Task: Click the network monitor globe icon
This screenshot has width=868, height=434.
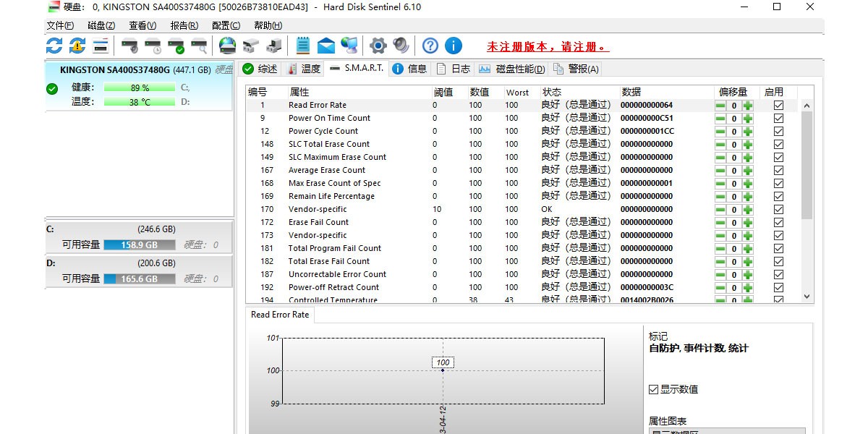Action: coord(349,46)
